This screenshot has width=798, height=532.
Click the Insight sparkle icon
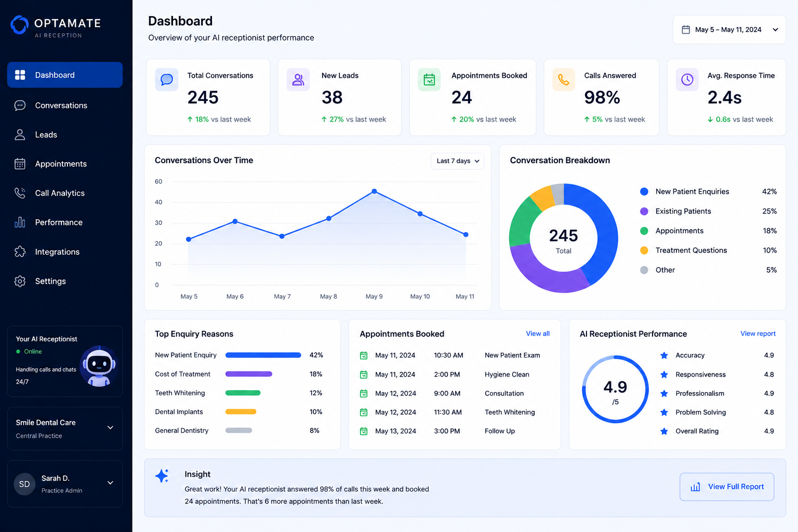(x=162, y=476)
